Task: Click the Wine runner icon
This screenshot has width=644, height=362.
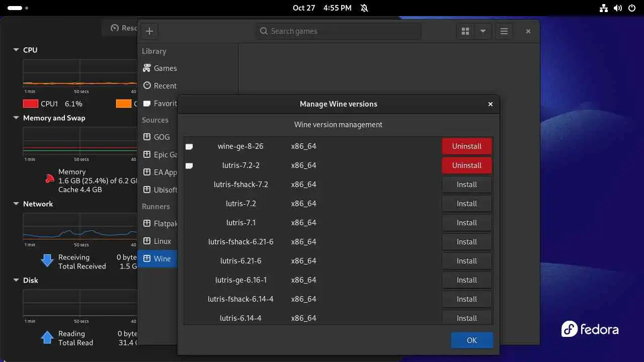Action: (x=147, y=258)
